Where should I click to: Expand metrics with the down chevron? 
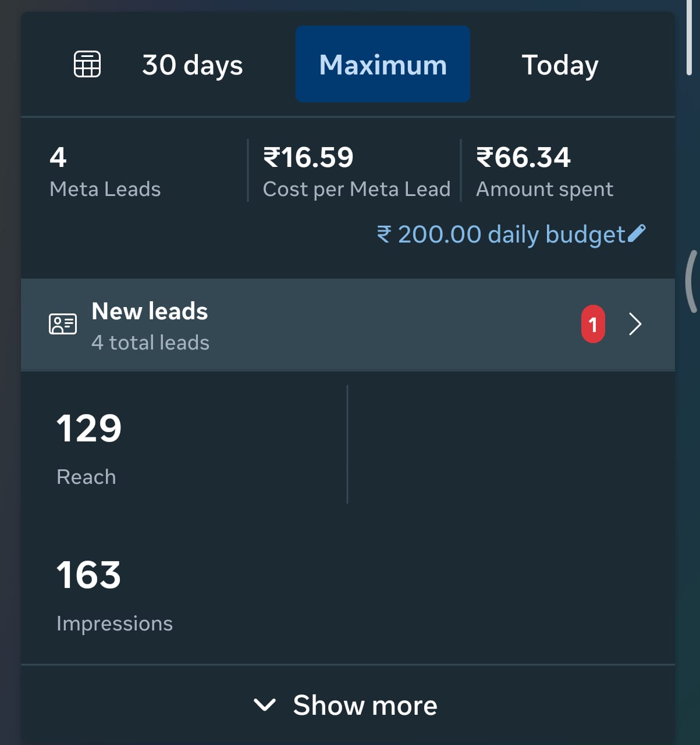[265, 705]
